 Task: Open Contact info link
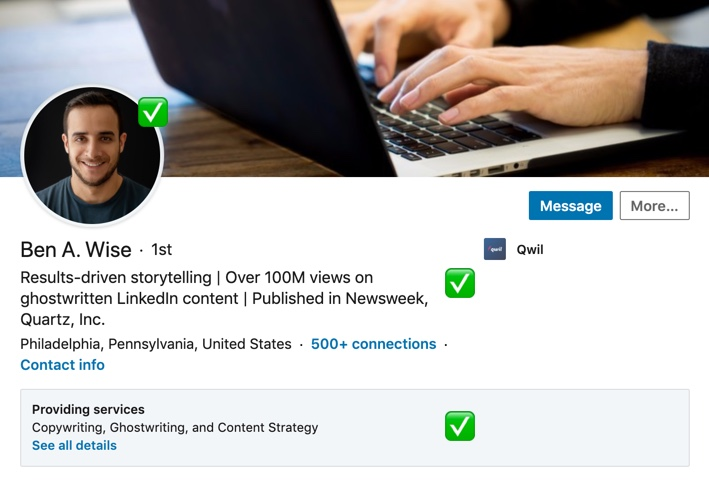click(x=62, y=365)
